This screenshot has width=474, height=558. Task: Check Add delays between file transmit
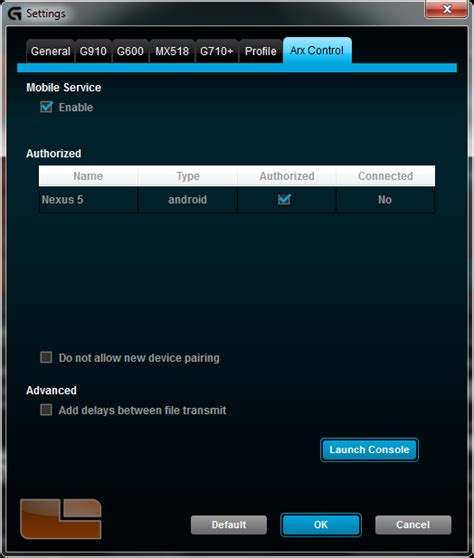tap(46, 410)
